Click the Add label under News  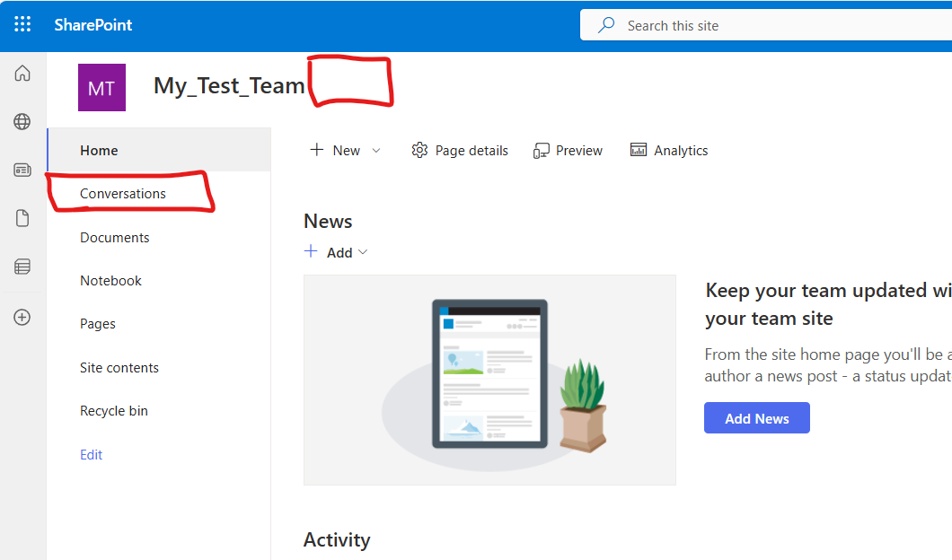click(x=339, y=252)
